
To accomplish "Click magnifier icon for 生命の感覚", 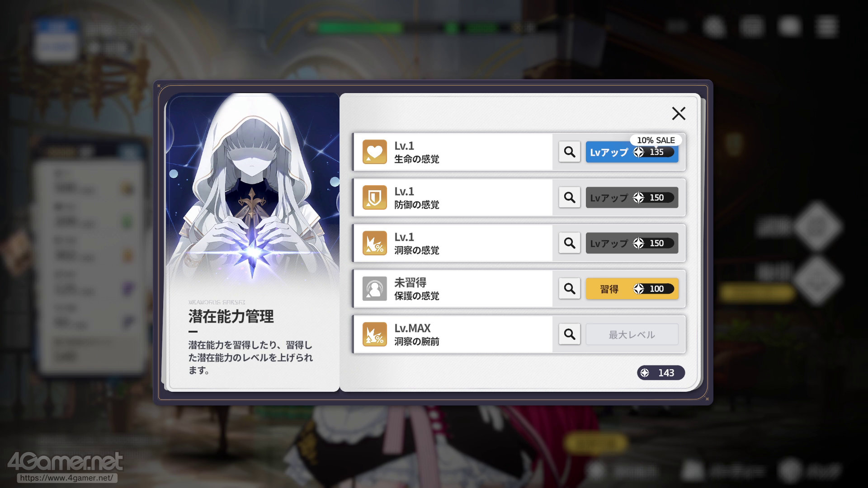I will [x=570, y=152].
